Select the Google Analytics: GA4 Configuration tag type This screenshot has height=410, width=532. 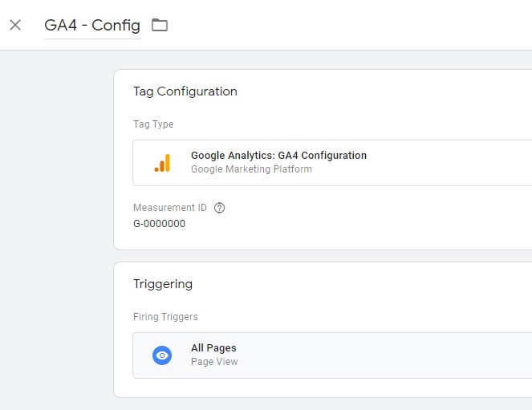coord(332,163)
